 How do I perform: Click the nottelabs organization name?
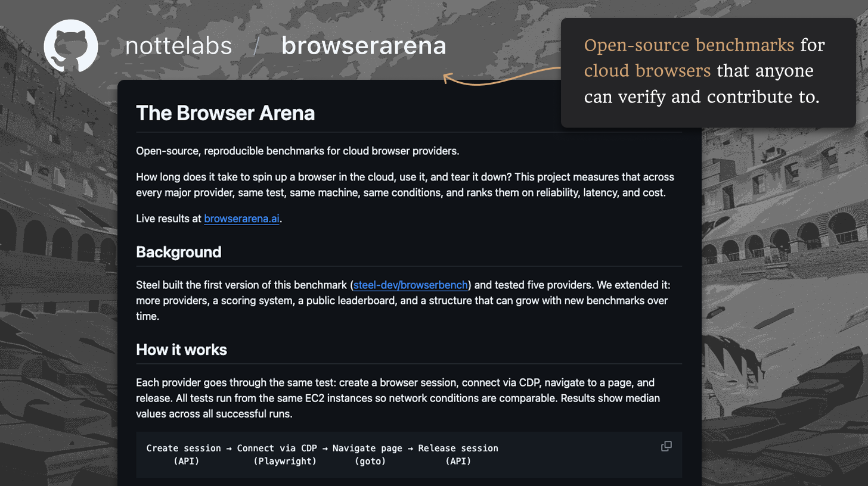(178, 46)
